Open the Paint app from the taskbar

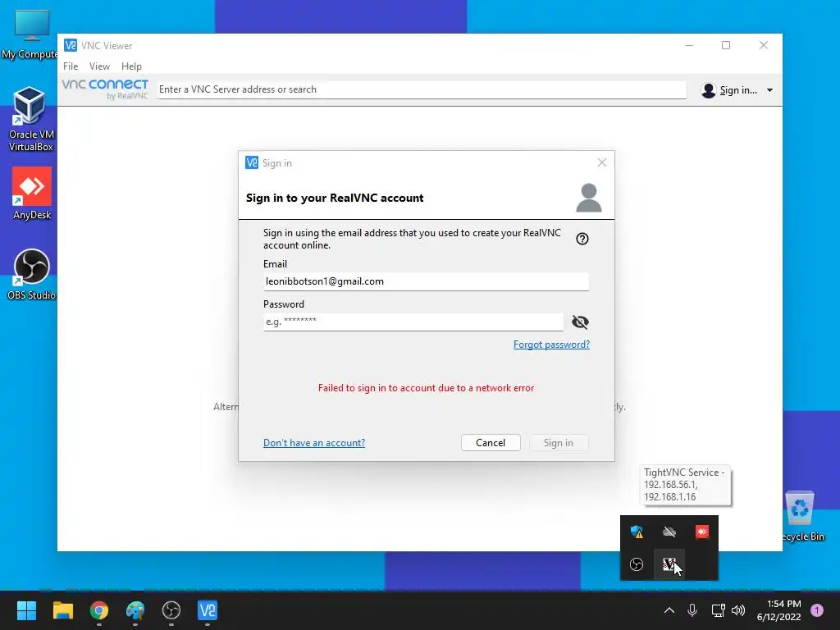tap(135, 610)
